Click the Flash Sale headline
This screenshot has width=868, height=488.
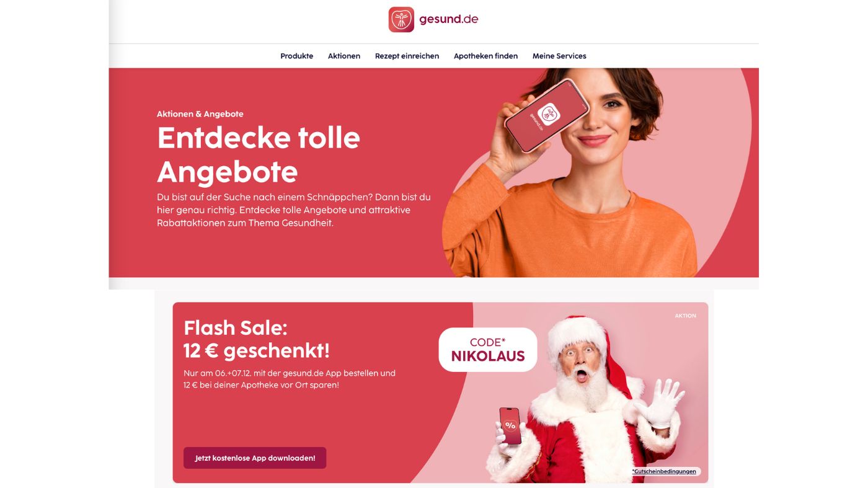pos(257,339)
